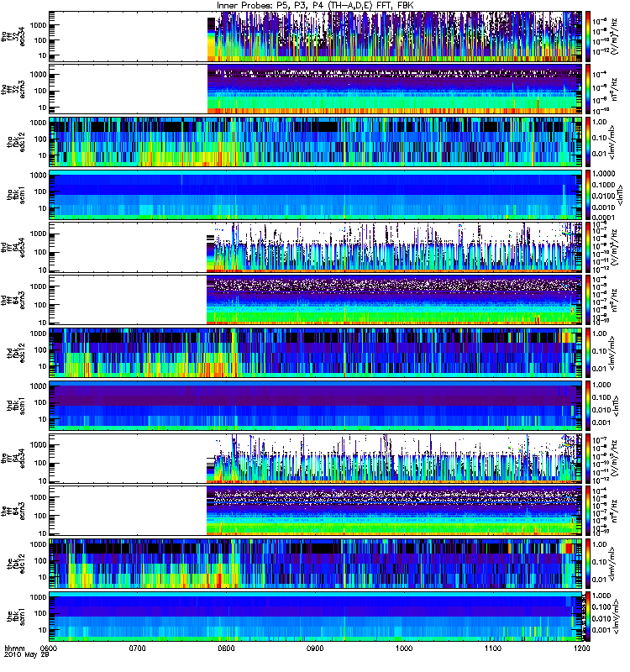Click the (V/m)²/Hz unit label of tha edc34 color bar
The height and width of the screenshot is (672, 630).
click(x=615, y=36)
